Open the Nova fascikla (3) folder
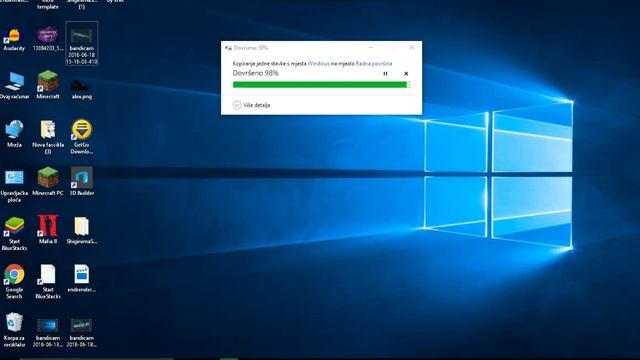 click(x=48, y=137)
